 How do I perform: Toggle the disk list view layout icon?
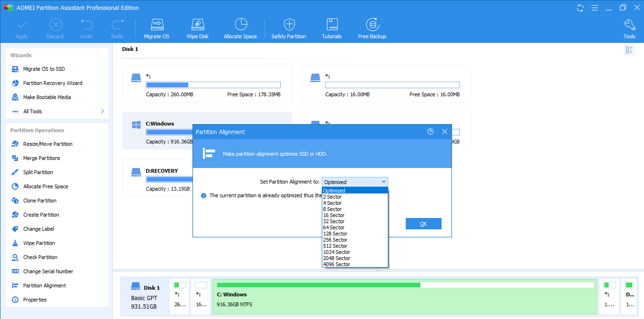629,50
